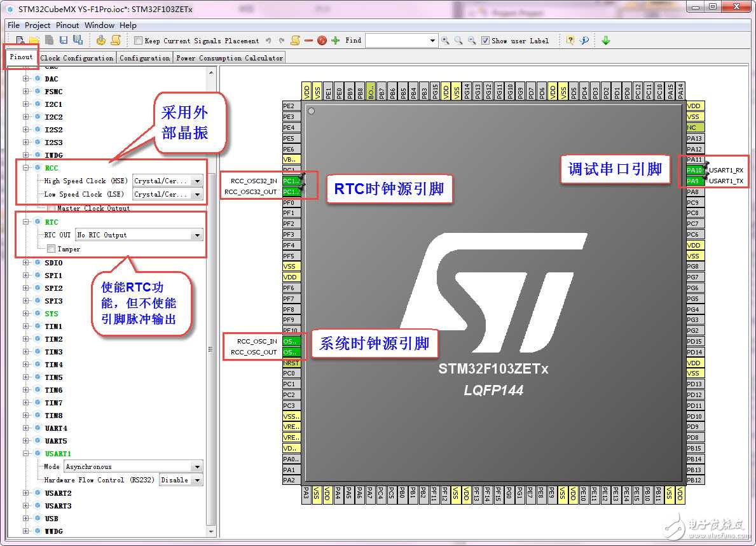Click the last zoom magnifier icon

pyautogui.click(x=472, y=41)
